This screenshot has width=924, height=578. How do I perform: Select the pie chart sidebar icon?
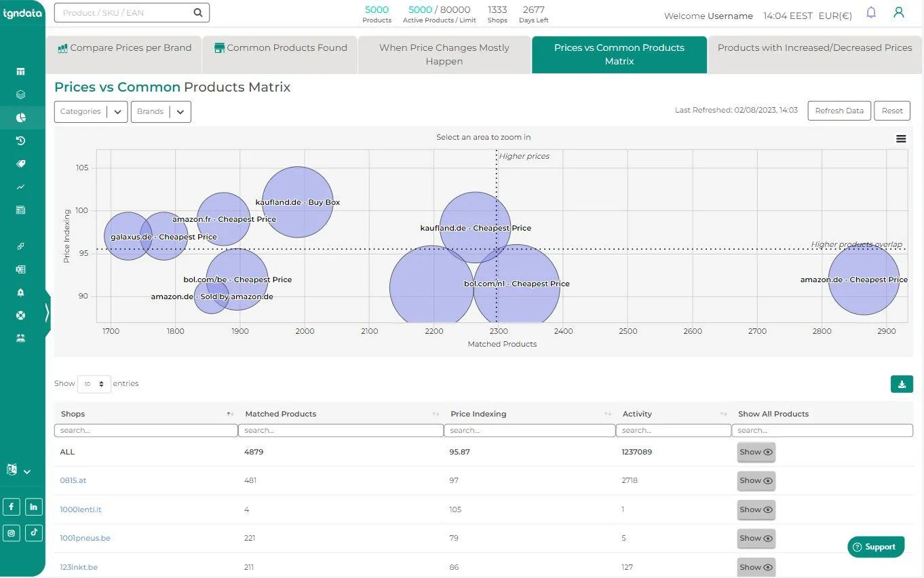point(20,117)
